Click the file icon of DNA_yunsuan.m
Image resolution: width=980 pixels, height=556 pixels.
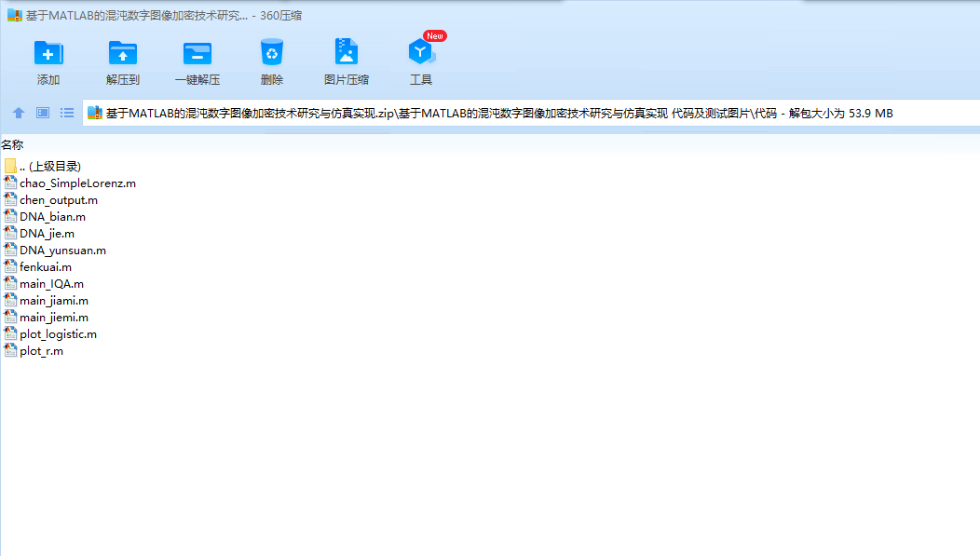[x=10, y=250]
